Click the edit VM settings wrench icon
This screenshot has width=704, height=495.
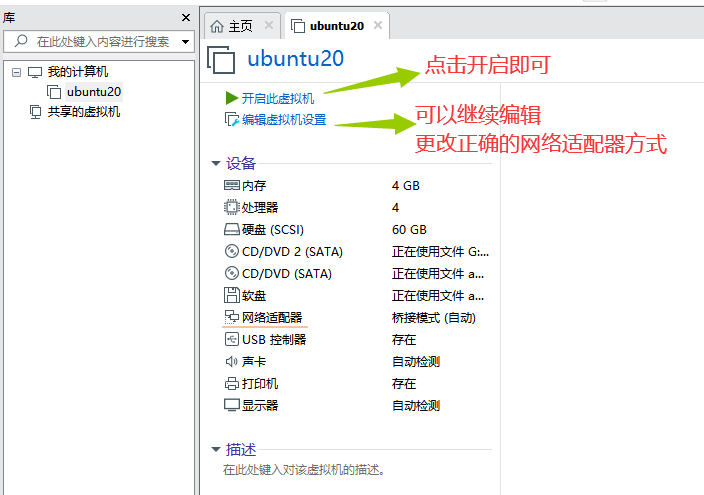click(232, 119)
